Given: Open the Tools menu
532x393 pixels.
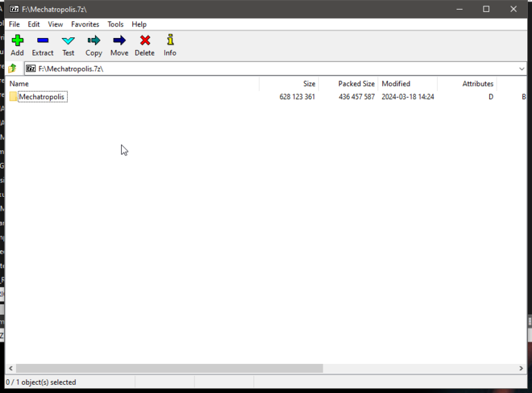Looking at the screenshot, I should coord(116,24).
